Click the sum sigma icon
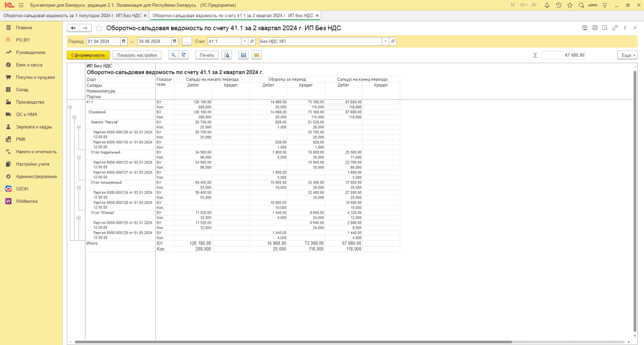This screenshot has width=644, height=345. [535, 55]
